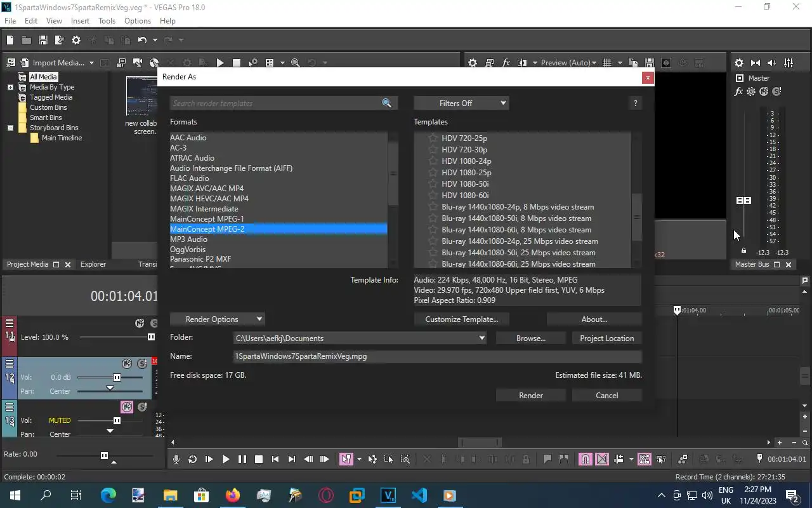Open Video Preview project settings gear
Viewport: 812px width, 508px height.
pyautogui.click(x=473, y=63)
